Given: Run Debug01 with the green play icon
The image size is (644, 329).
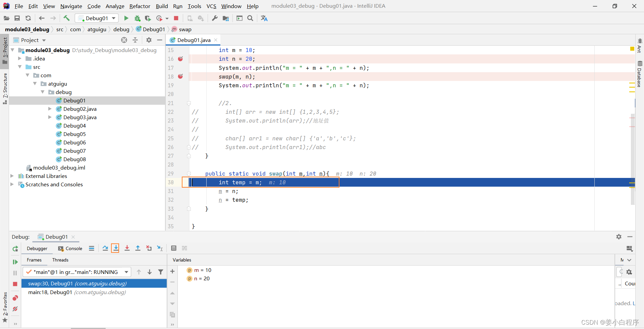Looking at the screenshot, I should (x=126, y=18).
